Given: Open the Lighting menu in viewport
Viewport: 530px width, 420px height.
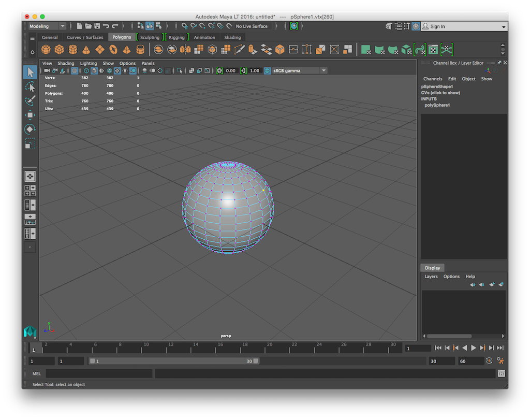Looking at the screenshot, I should click(x=89, y=63).
